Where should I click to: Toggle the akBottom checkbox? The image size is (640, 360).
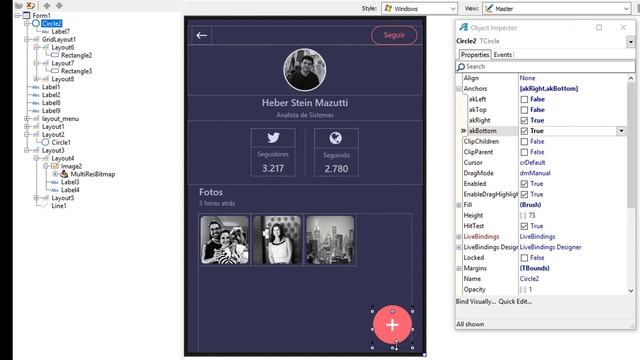(x=524, y=131)
